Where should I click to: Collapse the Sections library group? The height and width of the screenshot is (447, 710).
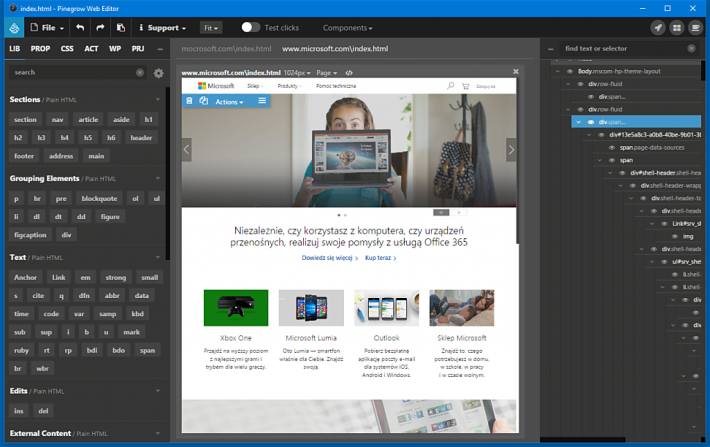coord(158,99)
